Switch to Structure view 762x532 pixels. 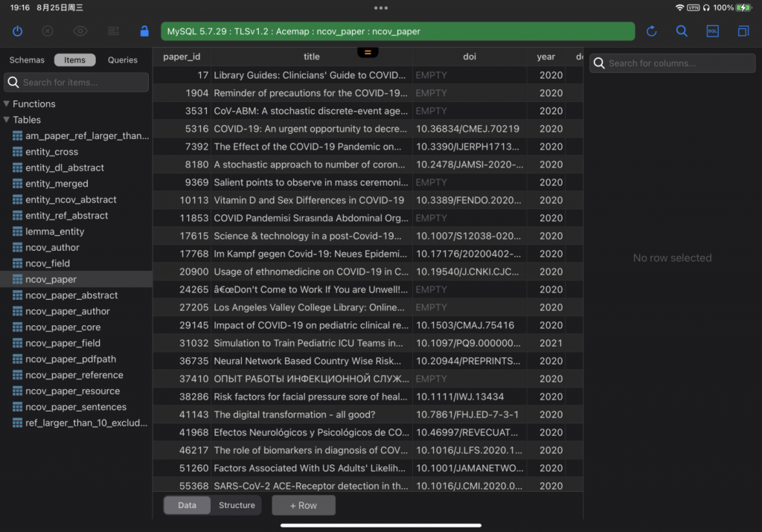(x=237, y=505)
